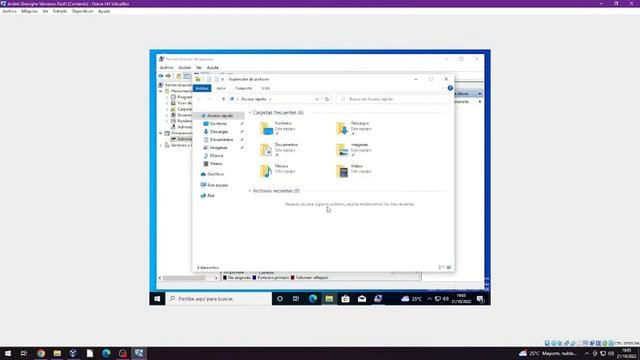Open the Archivo tab in File Explorer
The image size is (640, 360).
click(202, 88)
